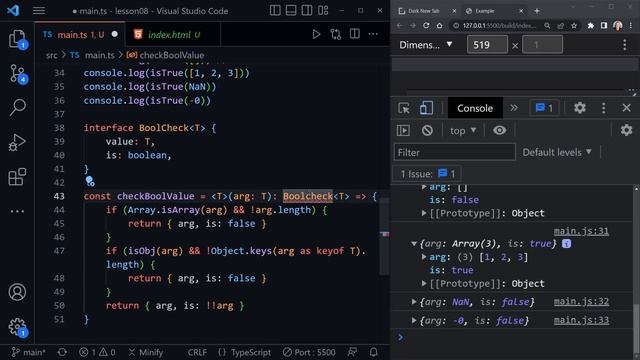Toggle primary sidebar layout icon
This screenshot has width=640, height=360.
pos(275,10)
